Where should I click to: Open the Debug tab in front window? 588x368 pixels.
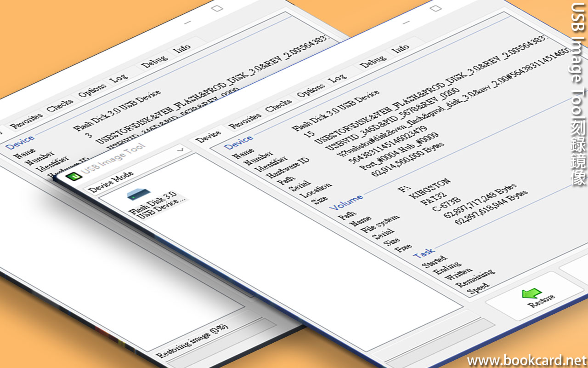[373, 61]
